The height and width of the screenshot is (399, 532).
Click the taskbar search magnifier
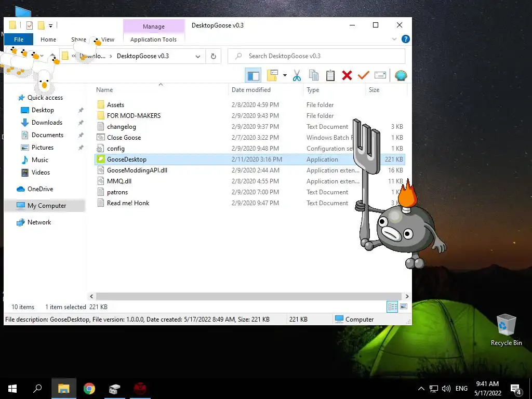pyautogui.click(x=37, y=389)
